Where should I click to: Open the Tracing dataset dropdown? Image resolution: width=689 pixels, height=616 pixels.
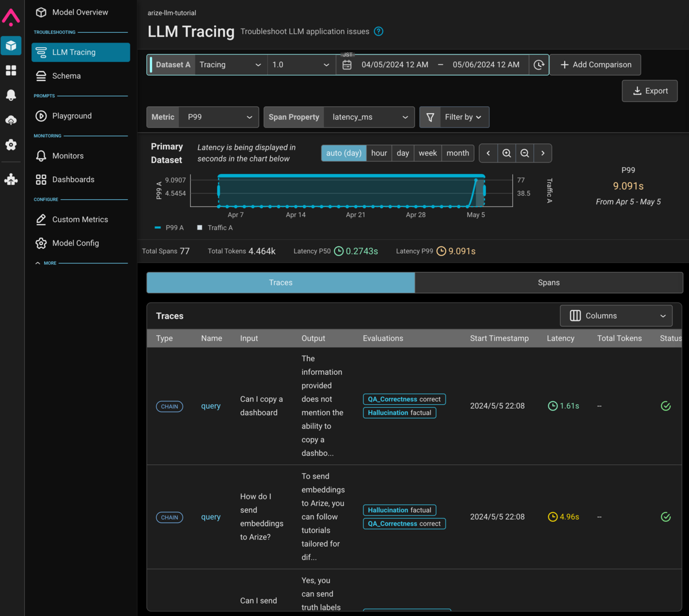(x=231, y=65)
